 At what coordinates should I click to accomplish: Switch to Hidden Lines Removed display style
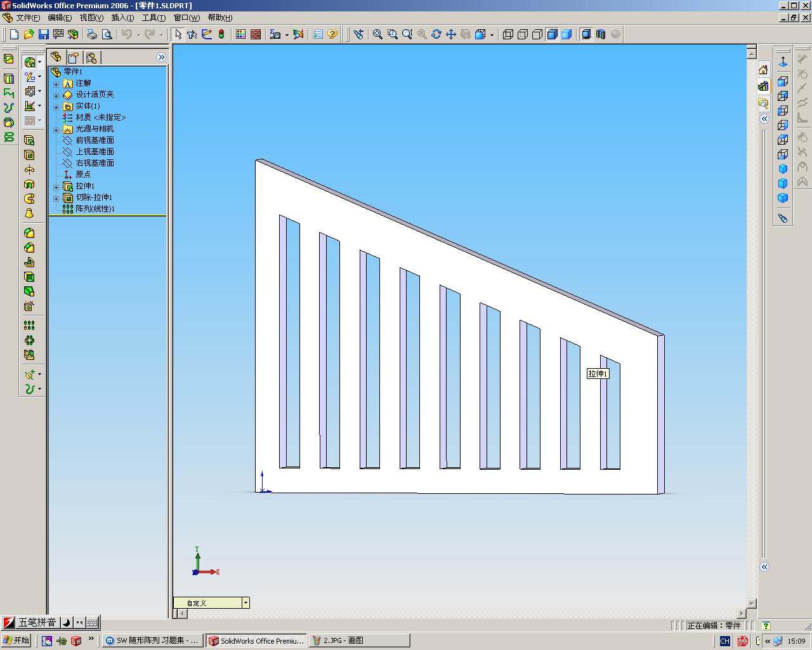pos(537,34)
